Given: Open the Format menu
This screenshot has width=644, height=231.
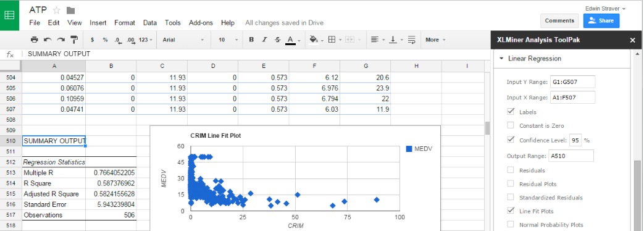Looking at the screenshot, I should [x=125, y=23].
